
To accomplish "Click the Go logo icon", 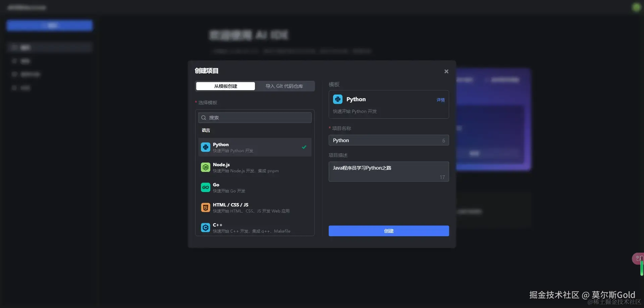I will pyautogui.click(x=205, y=187).
